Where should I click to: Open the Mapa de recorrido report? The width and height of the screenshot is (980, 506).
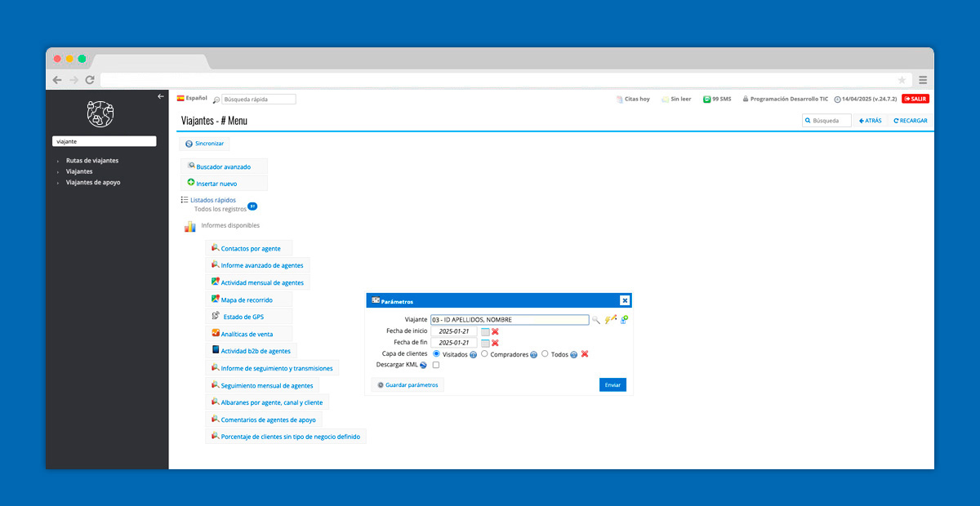tap(246, 300)
